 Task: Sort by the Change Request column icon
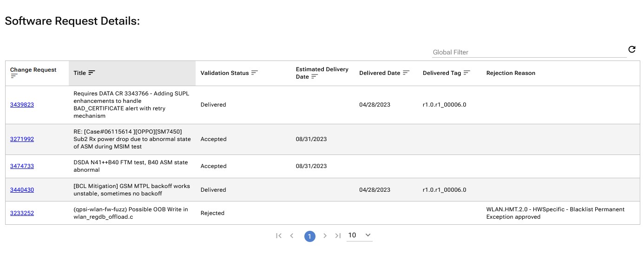(13, 77)
